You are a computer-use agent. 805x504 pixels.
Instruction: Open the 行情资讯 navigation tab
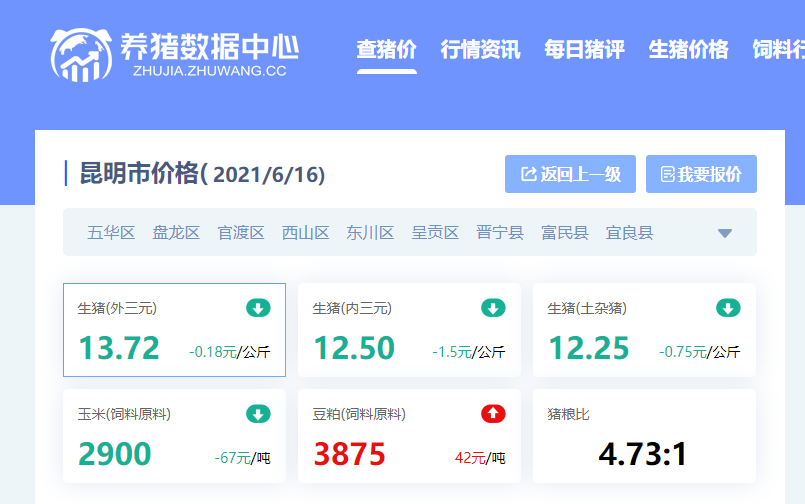[x=481, y=50]
